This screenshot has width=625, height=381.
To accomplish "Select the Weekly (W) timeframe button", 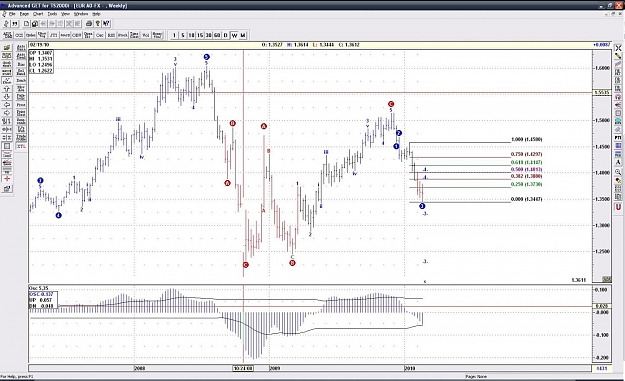I will point(234,35).
